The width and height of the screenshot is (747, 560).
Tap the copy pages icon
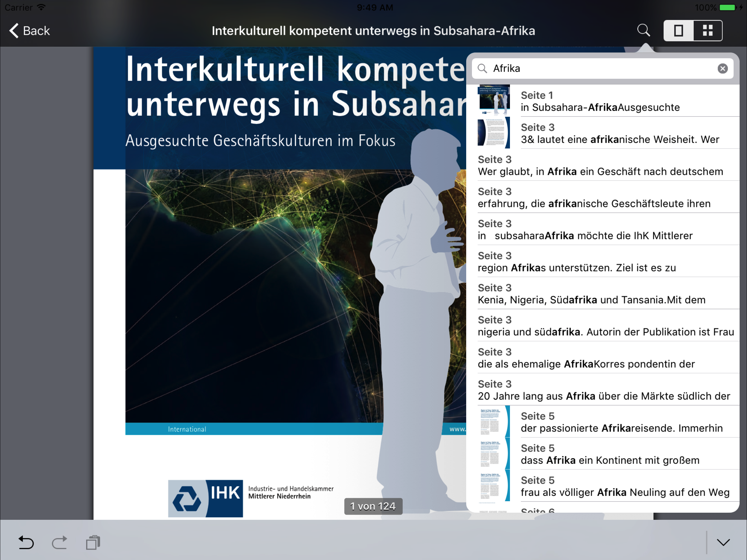pos(93,542)
